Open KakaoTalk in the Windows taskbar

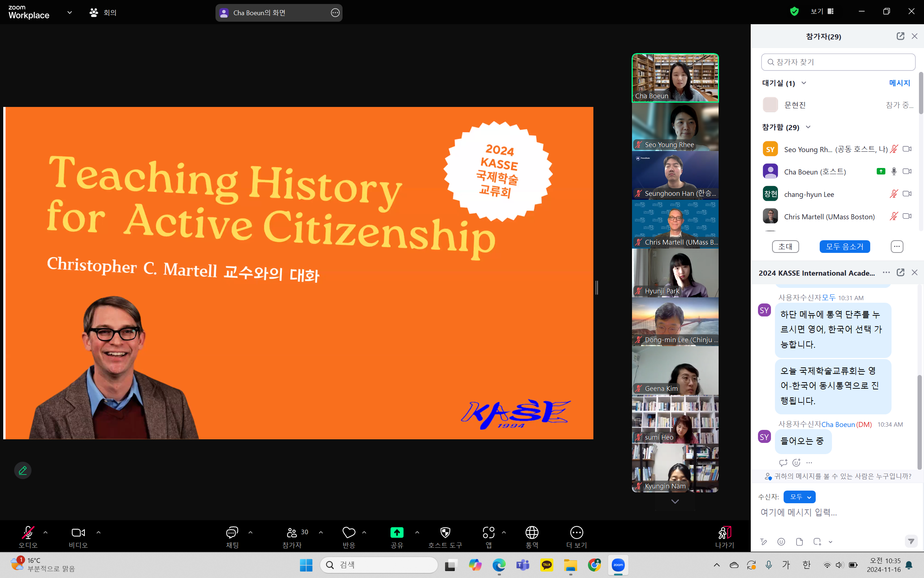tap(546, 565)
